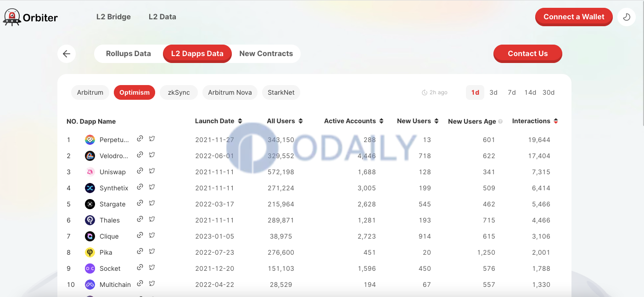Switch to Rollups Data tab
This screenshot has width=644, height=297.
(x=129, y=54)
